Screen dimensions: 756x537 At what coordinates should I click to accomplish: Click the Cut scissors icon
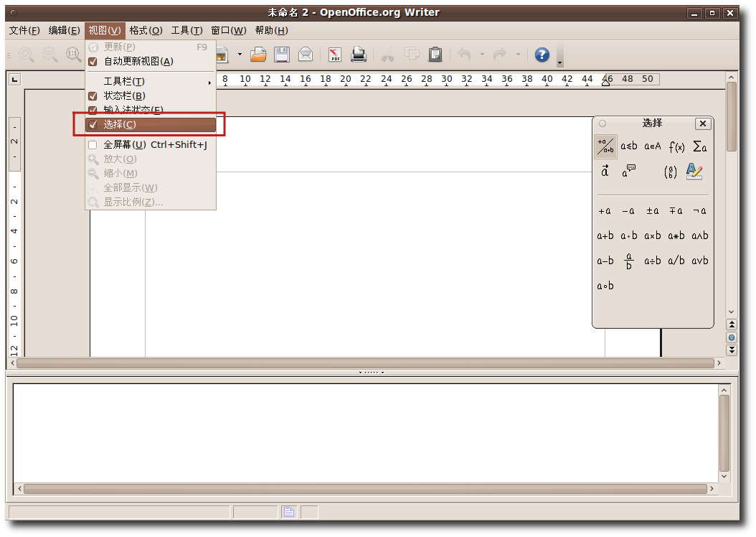click(x=387, y=55)
